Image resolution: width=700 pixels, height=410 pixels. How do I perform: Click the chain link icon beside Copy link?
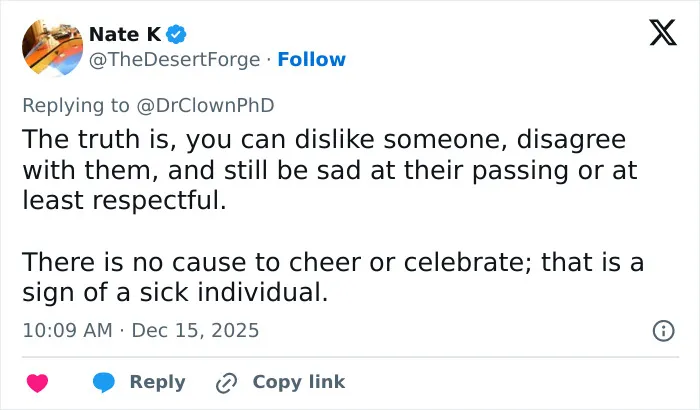point(226,383)
